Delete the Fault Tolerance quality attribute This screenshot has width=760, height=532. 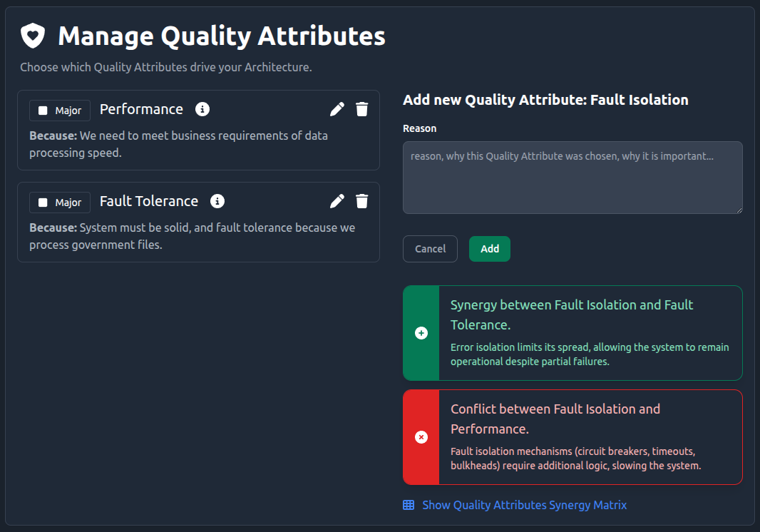362,200
